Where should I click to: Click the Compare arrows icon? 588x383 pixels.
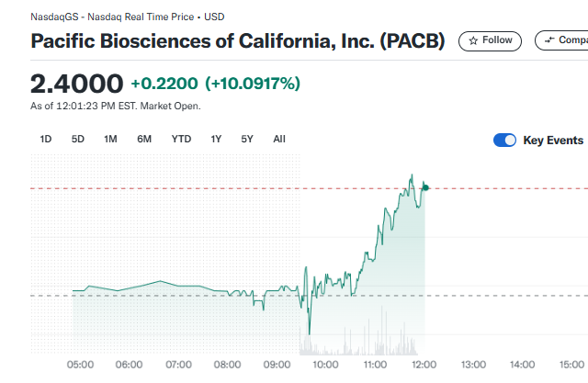click(550, 40)
